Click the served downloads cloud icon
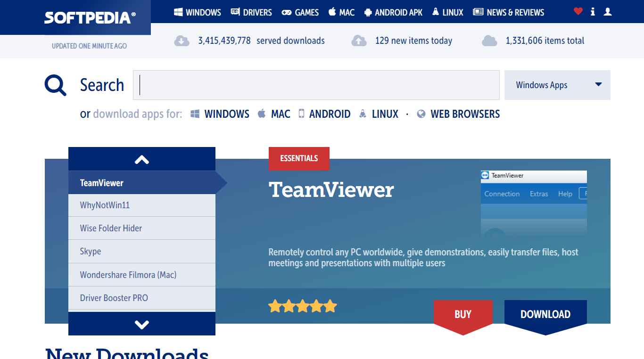Screen dimensions: 644x359 (182, 41)
